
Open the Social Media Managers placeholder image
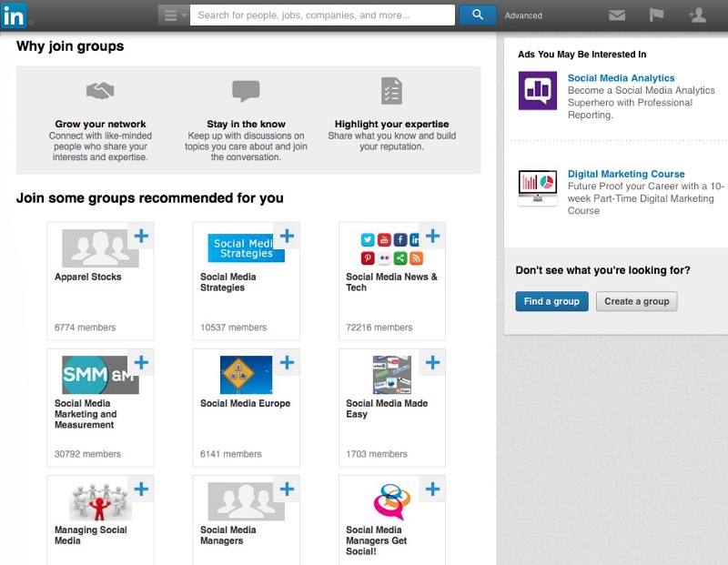(246, 501)
